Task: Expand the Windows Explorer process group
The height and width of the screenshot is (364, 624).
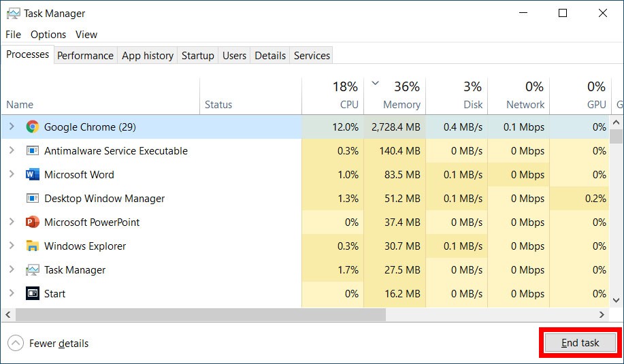Action: pos(12,246)
